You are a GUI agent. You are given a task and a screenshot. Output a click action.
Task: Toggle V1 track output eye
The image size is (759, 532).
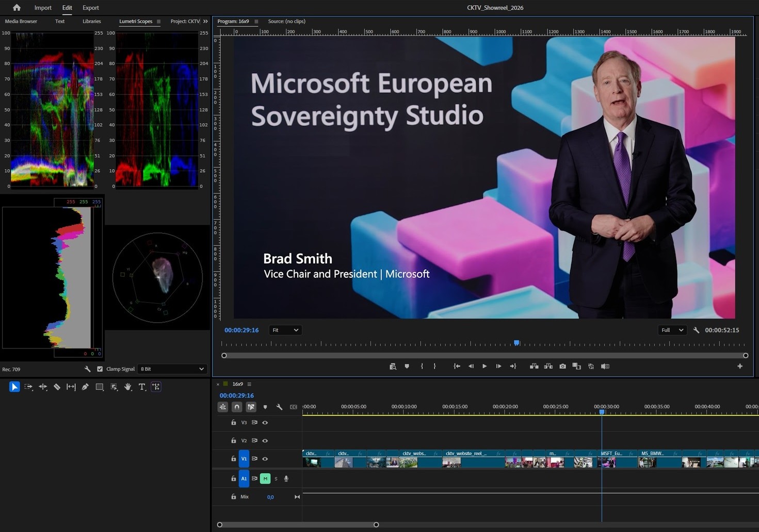point(265,459)
